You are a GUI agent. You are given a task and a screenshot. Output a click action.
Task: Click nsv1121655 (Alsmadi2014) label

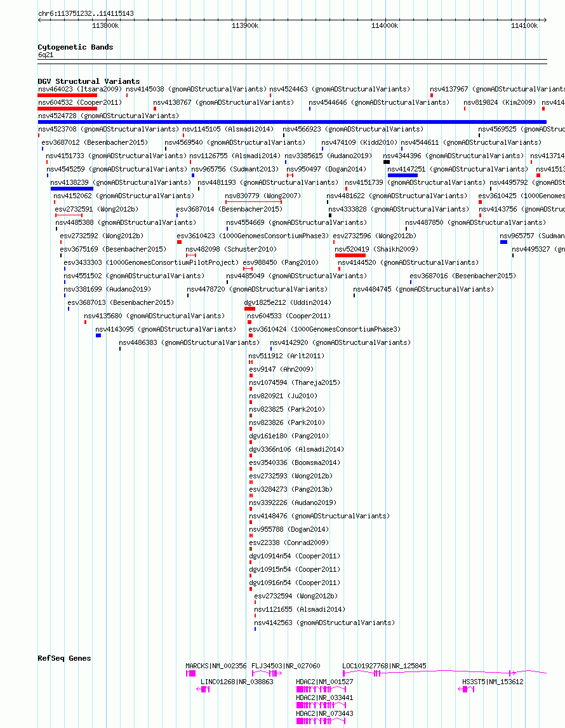tap(300, 610)
